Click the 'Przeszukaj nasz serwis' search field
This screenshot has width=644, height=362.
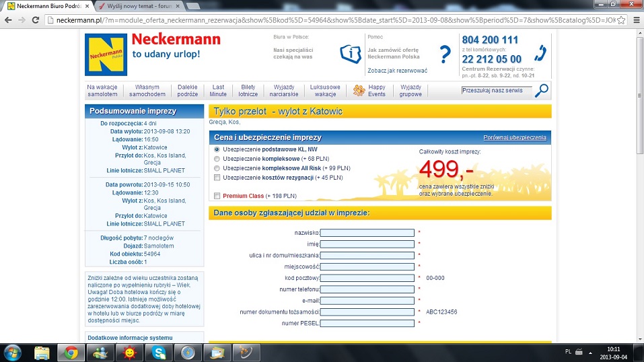(x=497, y=90)
